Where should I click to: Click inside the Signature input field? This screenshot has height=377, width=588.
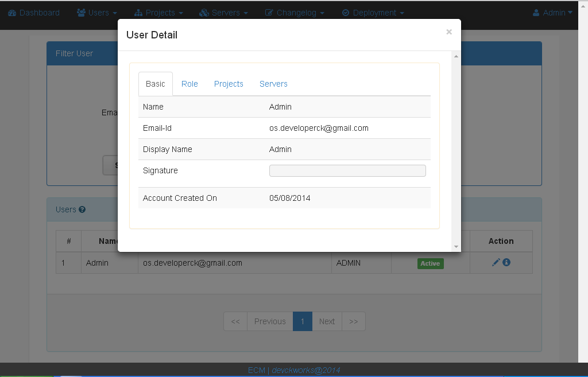pos(347,170)
